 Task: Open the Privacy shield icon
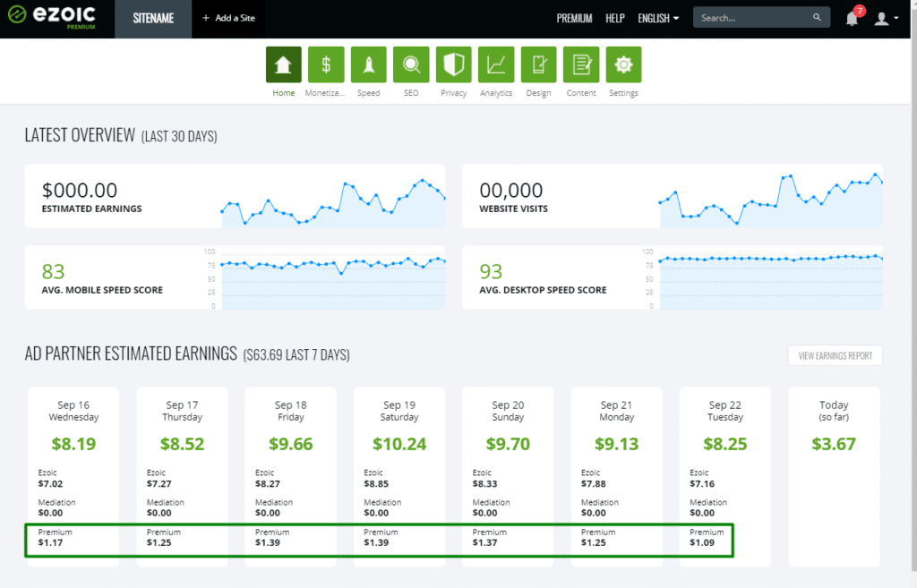(453, 64)
